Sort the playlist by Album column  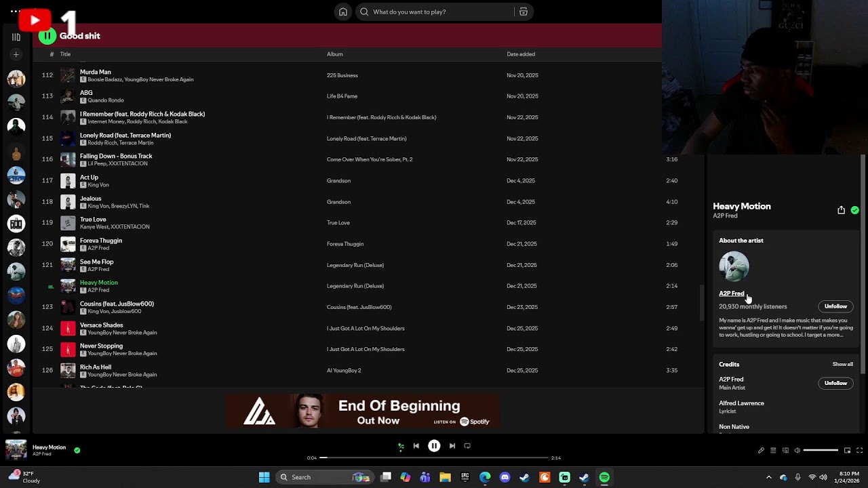[x=335, y=54]
